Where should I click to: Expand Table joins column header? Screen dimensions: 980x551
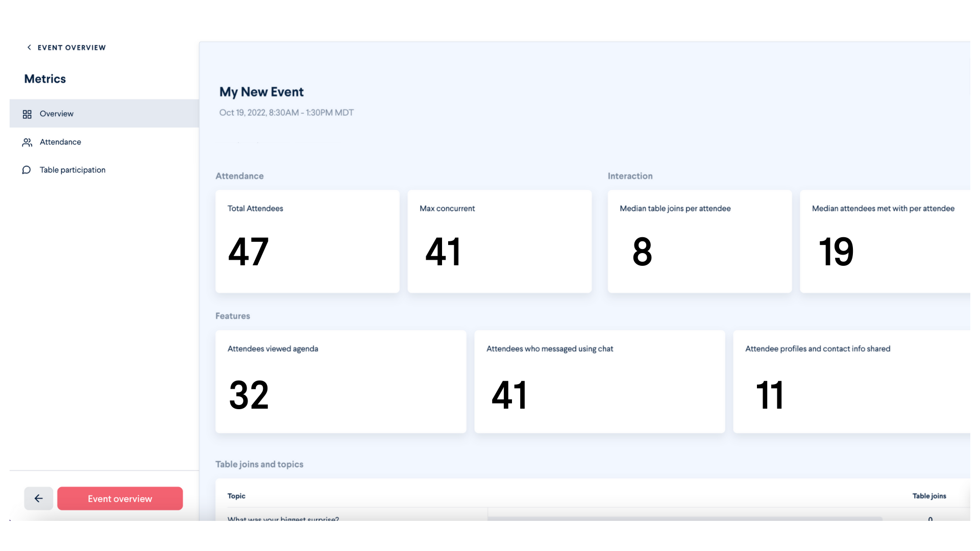[x=929, y=495]
